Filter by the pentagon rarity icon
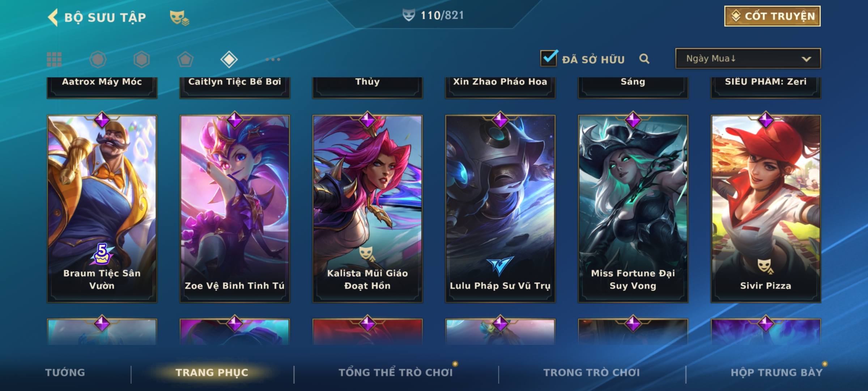 (185, 59)
